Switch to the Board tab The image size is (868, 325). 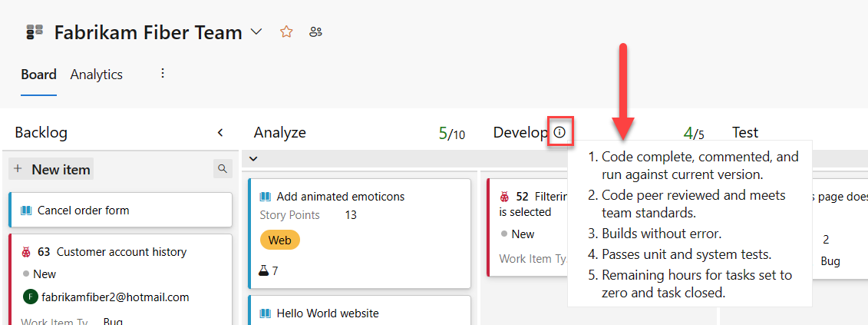38,75
